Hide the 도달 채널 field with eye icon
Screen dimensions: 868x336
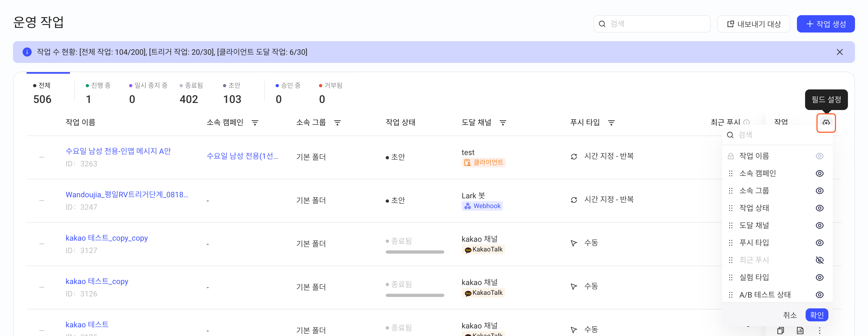[x=819, y=225]
